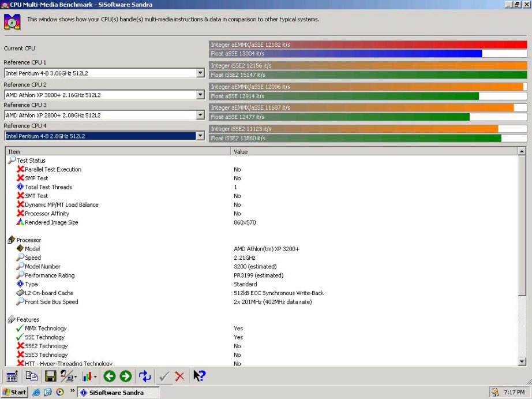532x399 pixels.
Task: Go back with the green left arrow
Action: (x=109, y=376)
